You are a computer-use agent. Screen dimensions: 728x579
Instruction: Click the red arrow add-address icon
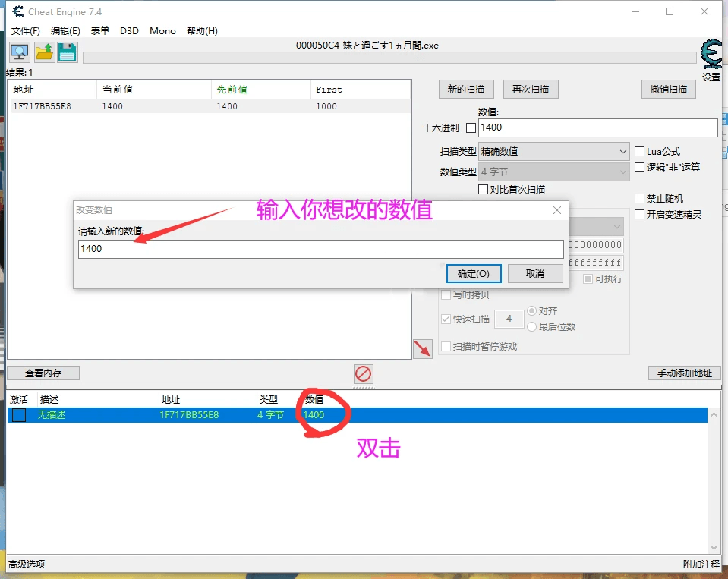[422, 349]
